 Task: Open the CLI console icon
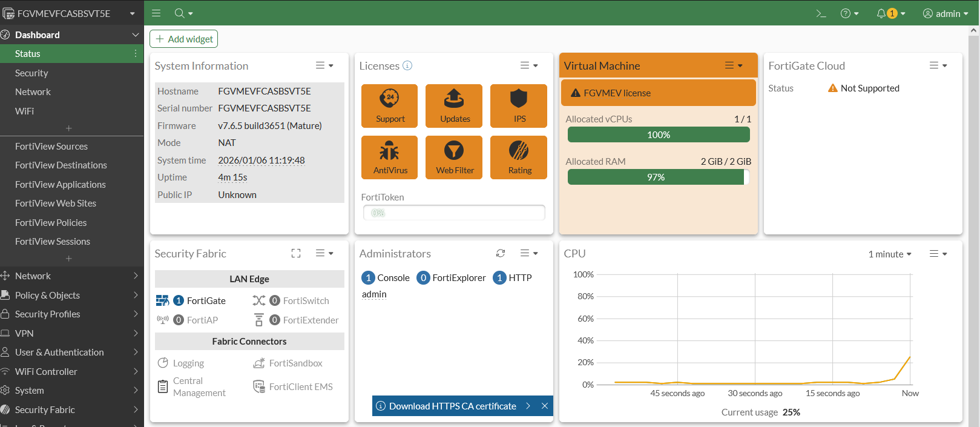click(821, 13)
